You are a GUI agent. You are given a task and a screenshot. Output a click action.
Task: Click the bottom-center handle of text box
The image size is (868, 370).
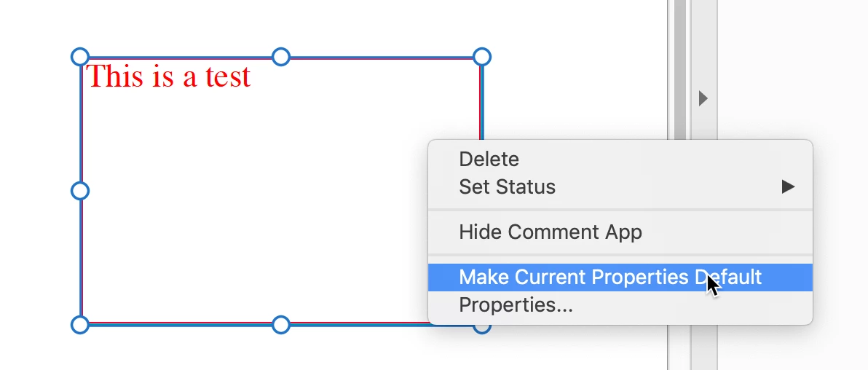[281, 325]
